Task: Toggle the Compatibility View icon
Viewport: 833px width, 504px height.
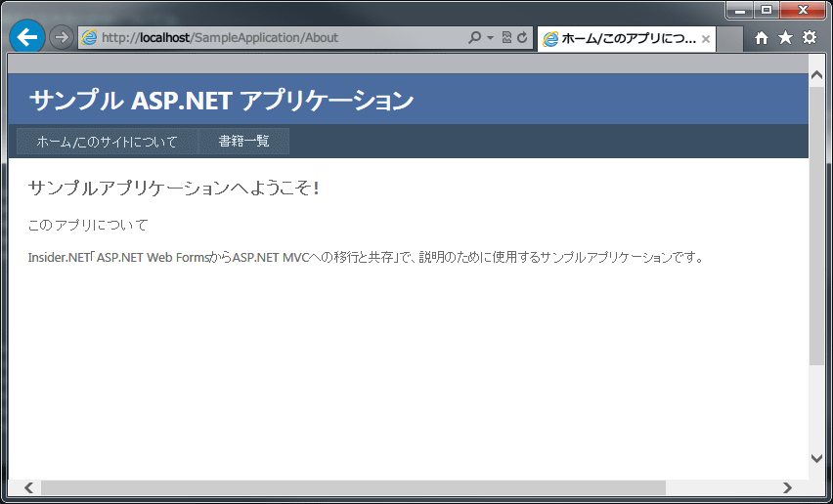Action: click(x=506, y=38)
